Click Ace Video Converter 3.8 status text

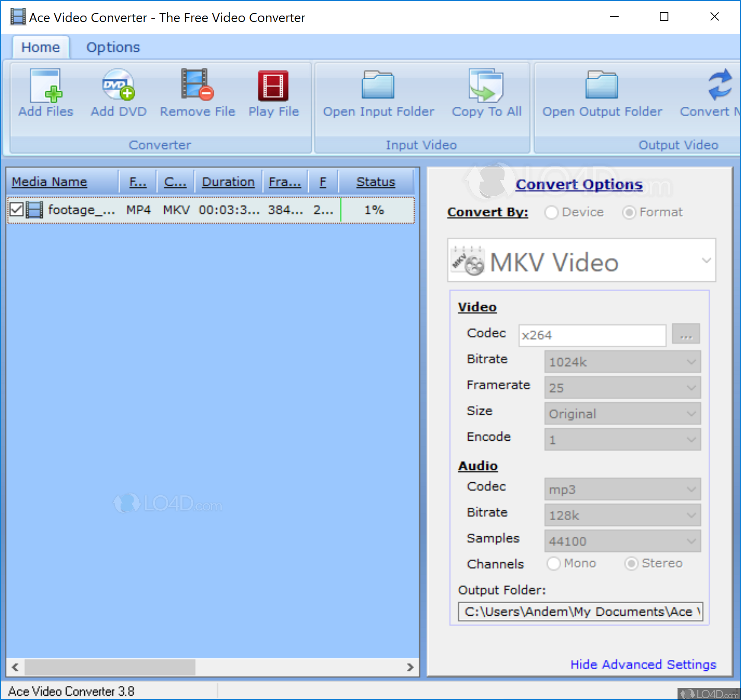tap(71, 691)
